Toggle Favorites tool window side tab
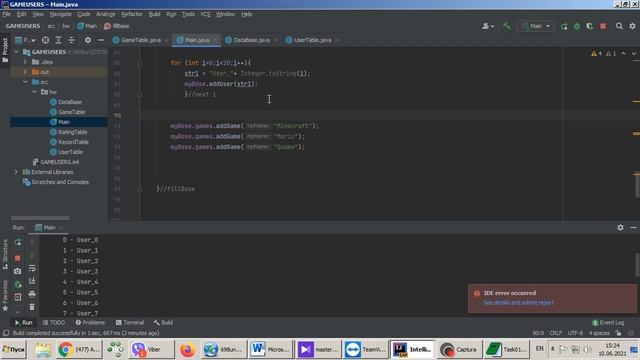The height and width of the screenshot is (360, 640). [x=5, y=296]
